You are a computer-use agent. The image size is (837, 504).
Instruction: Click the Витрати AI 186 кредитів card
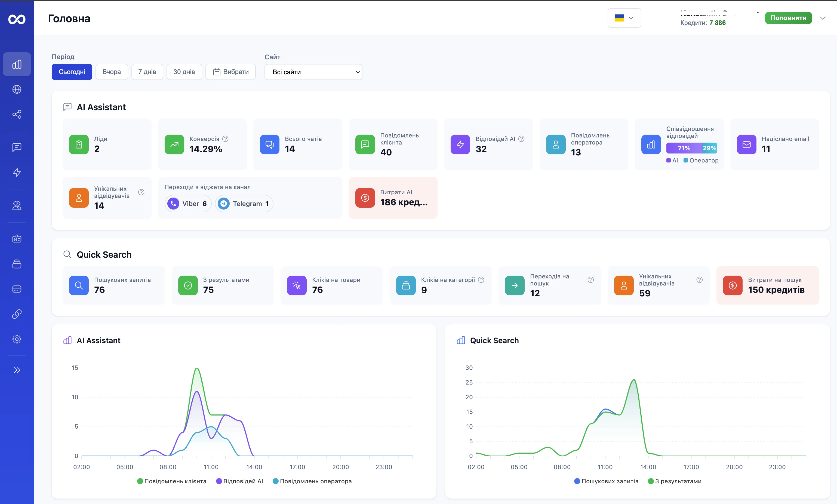(393, 198)
